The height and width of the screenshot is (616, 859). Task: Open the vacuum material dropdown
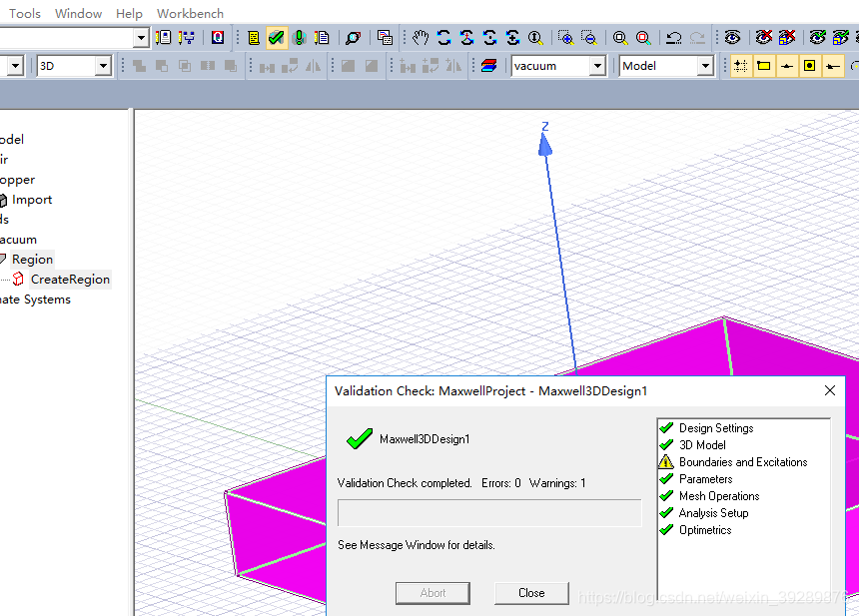click(597, 66)
